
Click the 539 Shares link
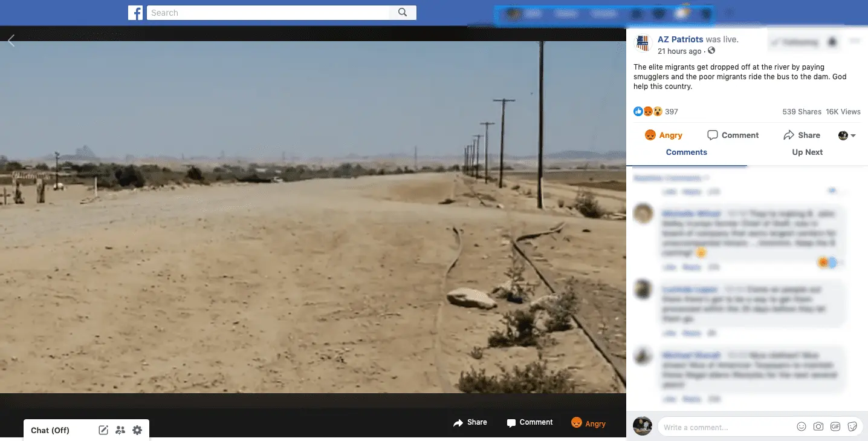(802, 111)
